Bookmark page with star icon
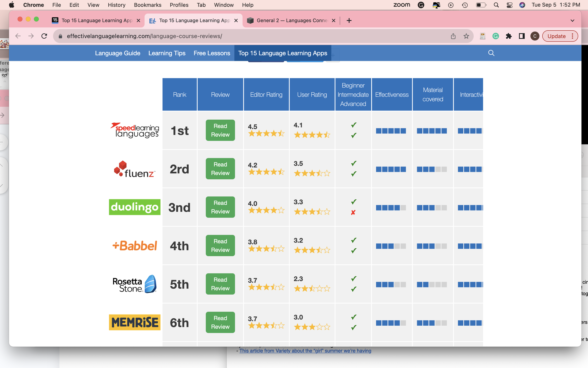588x368 pixels. click(466, 36)
